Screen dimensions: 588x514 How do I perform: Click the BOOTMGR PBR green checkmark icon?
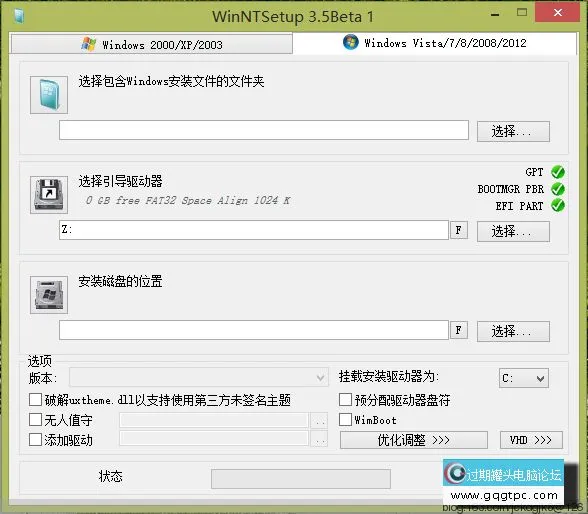558,189
